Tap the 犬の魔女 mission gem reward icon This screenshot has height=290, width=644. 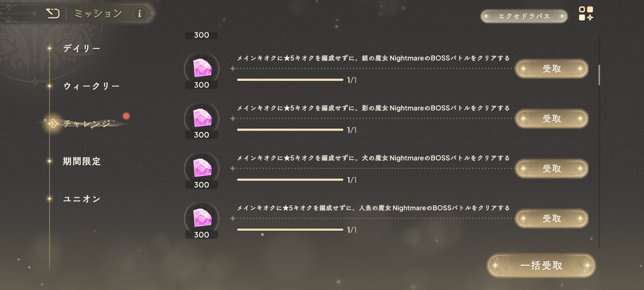coord(202,169)
